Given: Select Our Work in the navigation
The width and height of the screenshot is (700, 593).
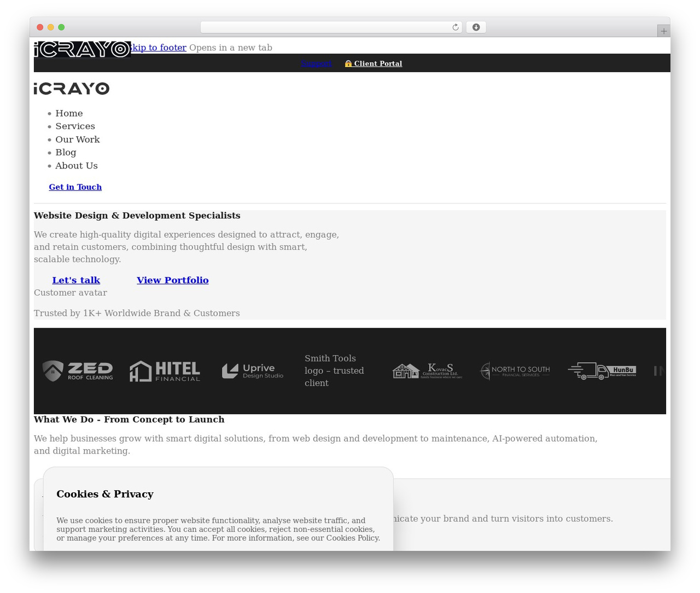Looking at the screenshot, I should [78, 139].
